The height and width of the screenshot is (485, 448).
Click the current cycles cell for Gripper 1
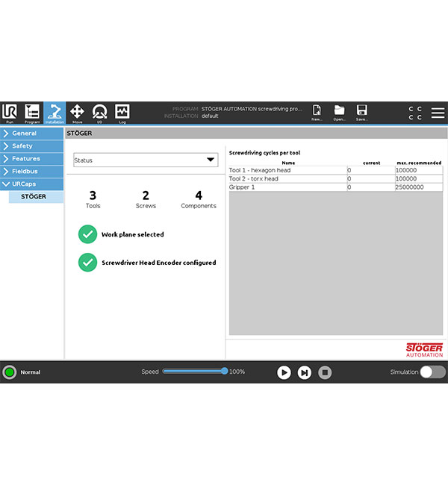click(x=371, y=187)
